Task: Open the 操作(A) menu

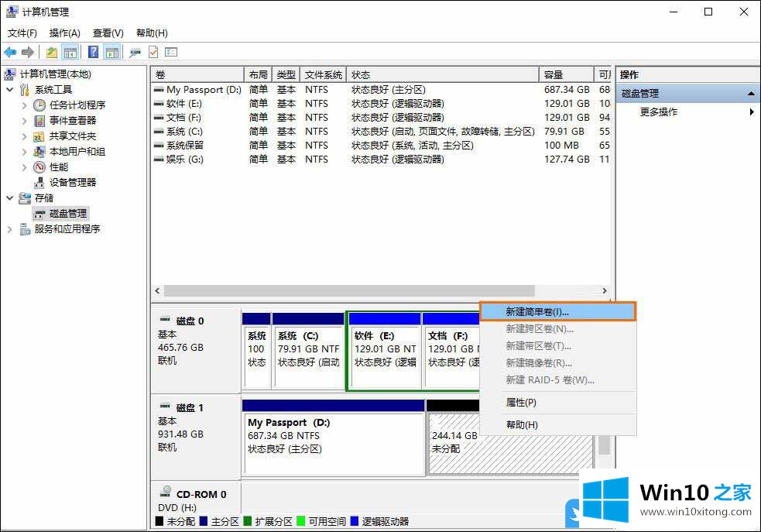Action: (x=64, y=33)
